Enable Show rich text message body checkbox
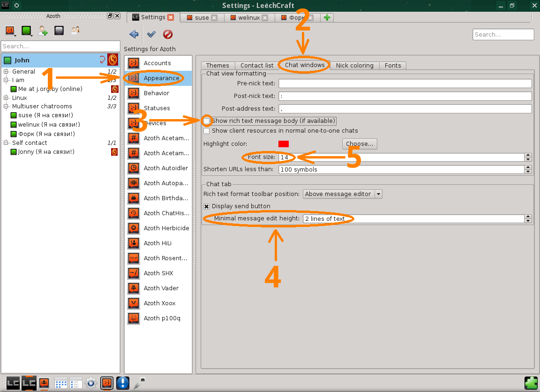 [x=207, y=121]
